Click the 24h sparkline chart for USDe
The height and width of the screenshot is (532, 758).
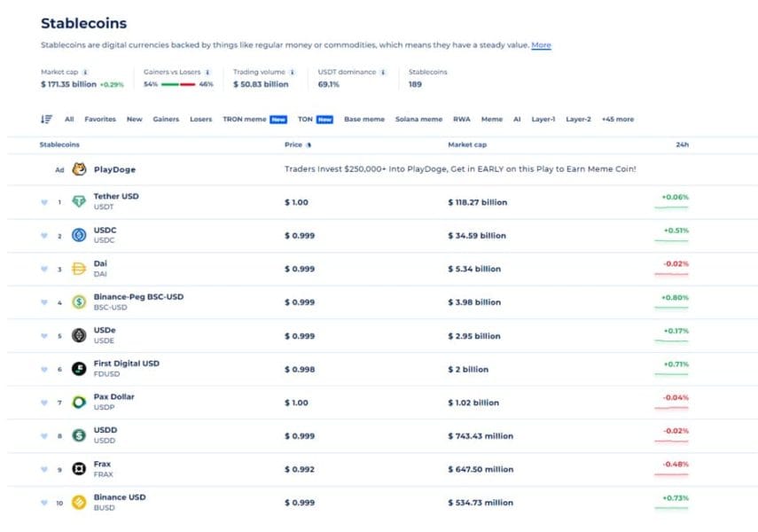point(670,340)
